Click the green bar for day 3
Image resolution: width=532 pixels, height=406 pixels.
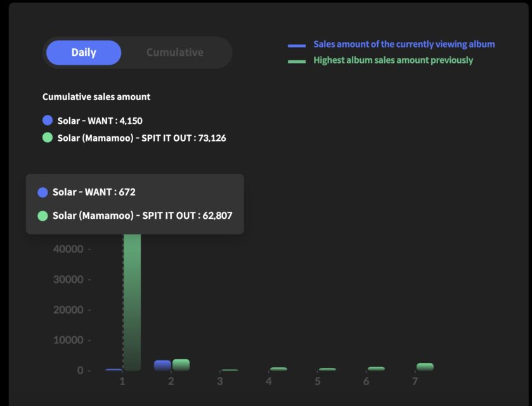[230, 370]
